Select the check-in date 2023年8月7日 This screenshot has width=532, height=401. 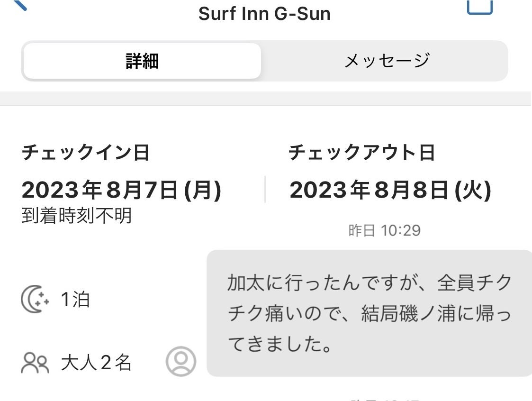point(121,191)
